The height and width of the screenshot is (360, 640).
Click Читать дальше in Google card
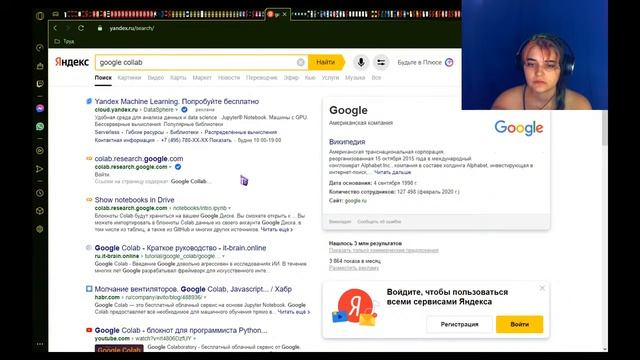coord(393,173)
